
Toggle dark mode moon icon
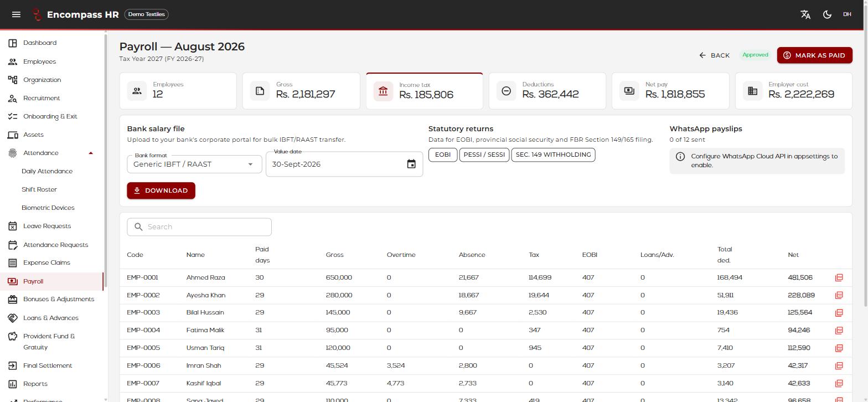[x=827, y=14]
